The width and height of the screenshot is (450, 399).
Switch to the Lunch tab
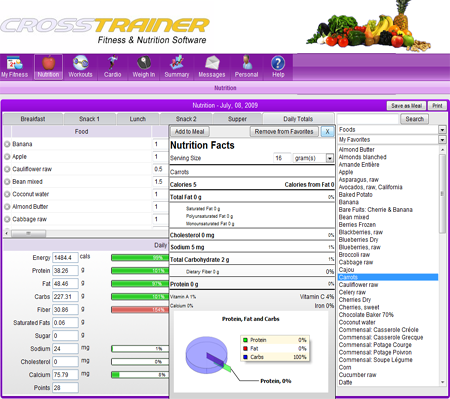tap(138, 119)
